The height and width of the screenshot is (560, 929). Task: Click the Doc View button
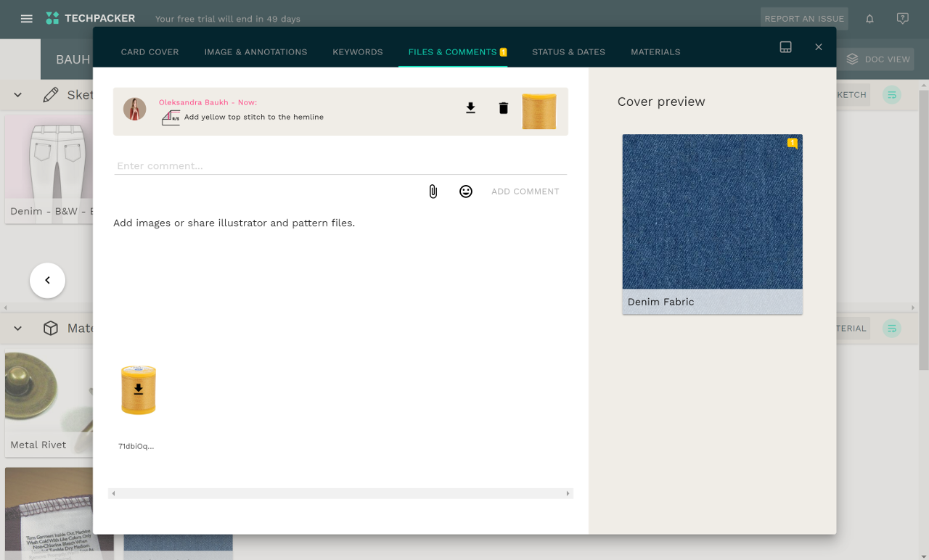point(879,59)
